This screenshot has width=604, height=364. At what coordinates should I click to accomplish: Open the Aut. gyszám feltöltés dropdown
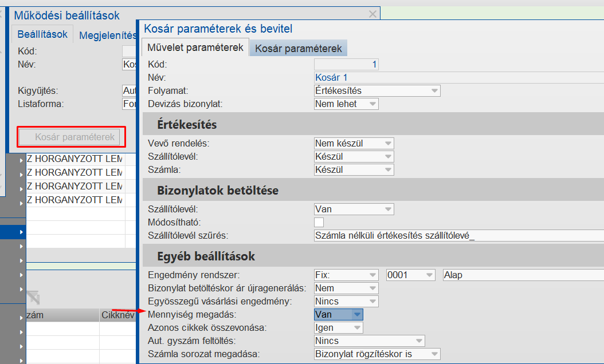coord(370,341)
